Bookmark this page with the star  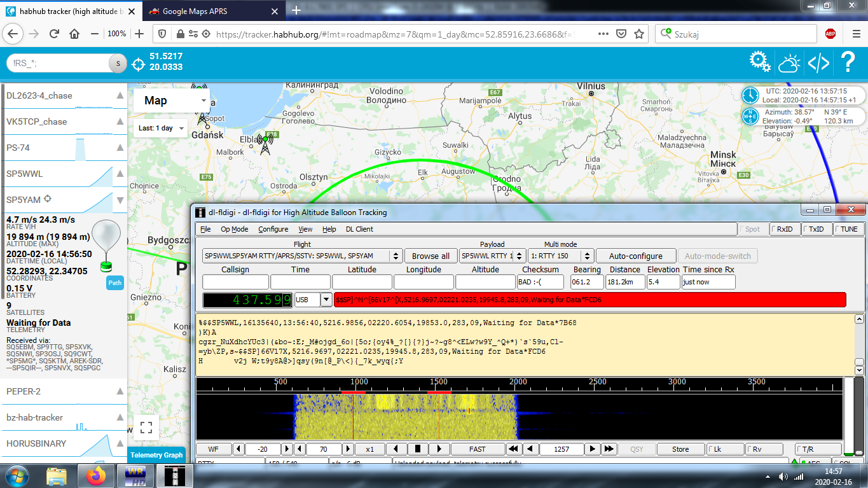639,34
